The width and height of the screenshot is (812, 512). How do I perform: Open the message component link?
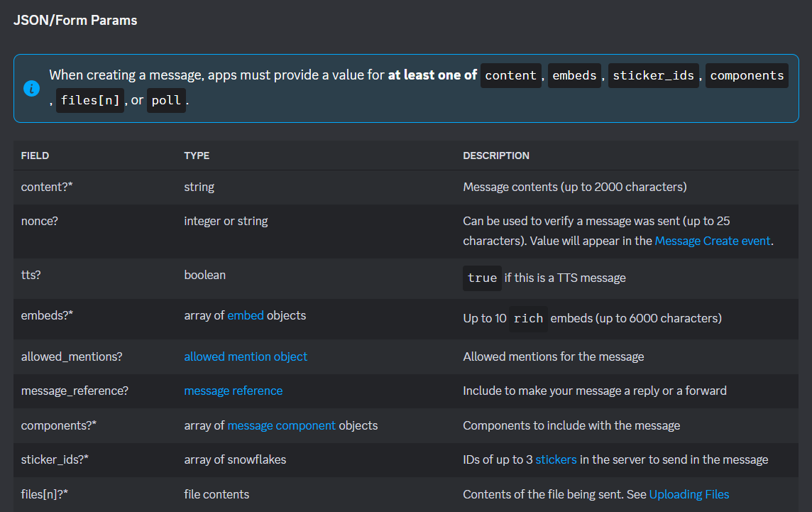click(281, 425)
